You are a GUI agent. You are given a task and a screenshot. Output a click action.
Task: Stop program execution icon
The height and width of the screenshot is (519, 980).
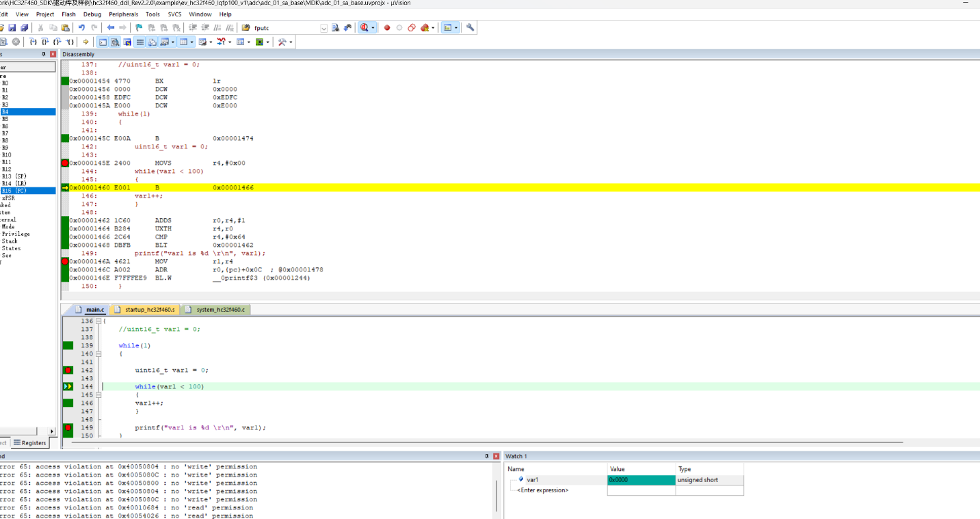16,42
